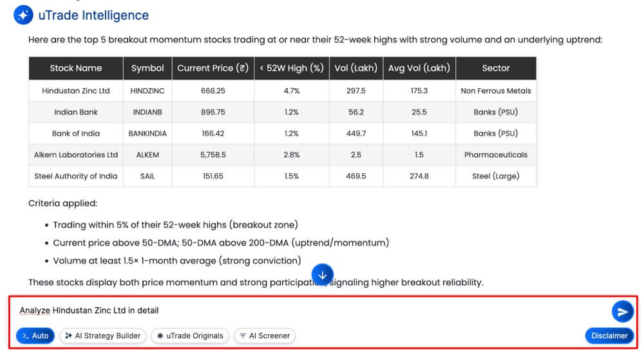Click the 2.8% 52W high value
Viewport: 644px width, 360px height.
coord(292,155)
